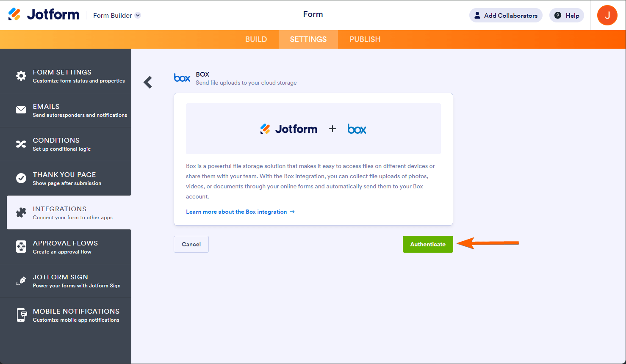This screenshot has width=626, height=364.
Task: Open the Help menu button
Action: (x=567, y=16)
